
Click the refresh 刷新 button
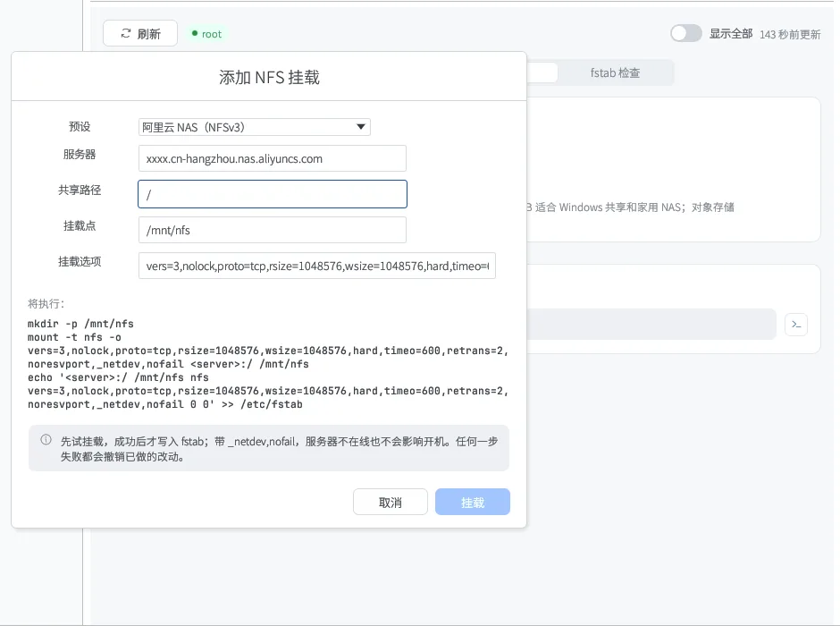[x=140, y=33]
